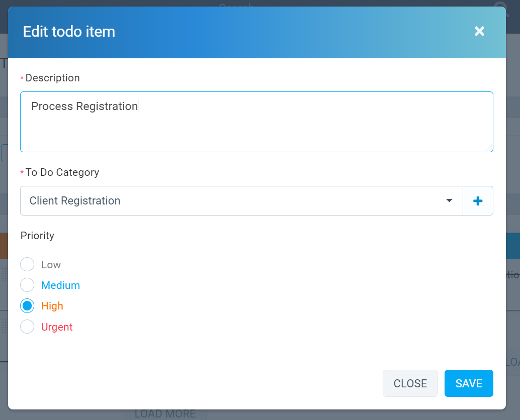Select the Low priority radio button

[27, 265]
